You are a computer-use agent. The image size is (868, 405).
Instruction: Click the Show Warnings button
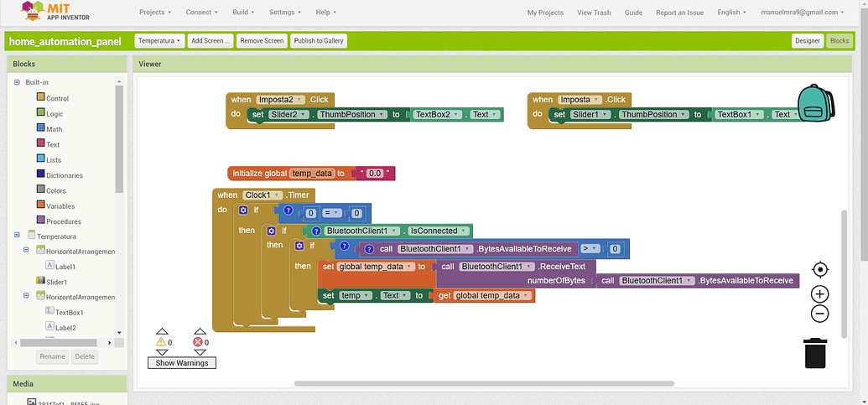coord(181,363)
